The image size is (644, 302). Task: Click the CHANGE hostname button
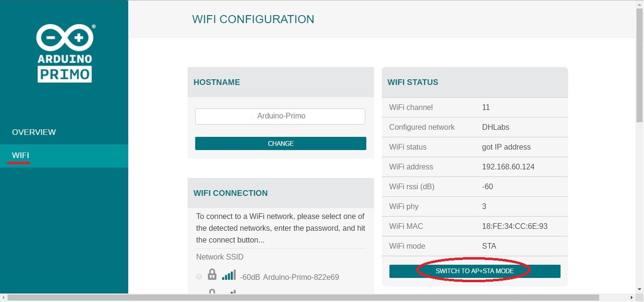(281, 143)
